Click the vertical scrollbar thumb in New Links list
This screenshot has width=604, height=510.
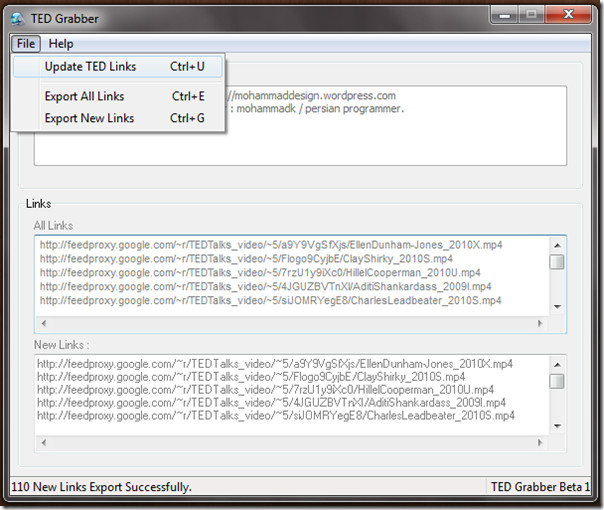(557, 381)
